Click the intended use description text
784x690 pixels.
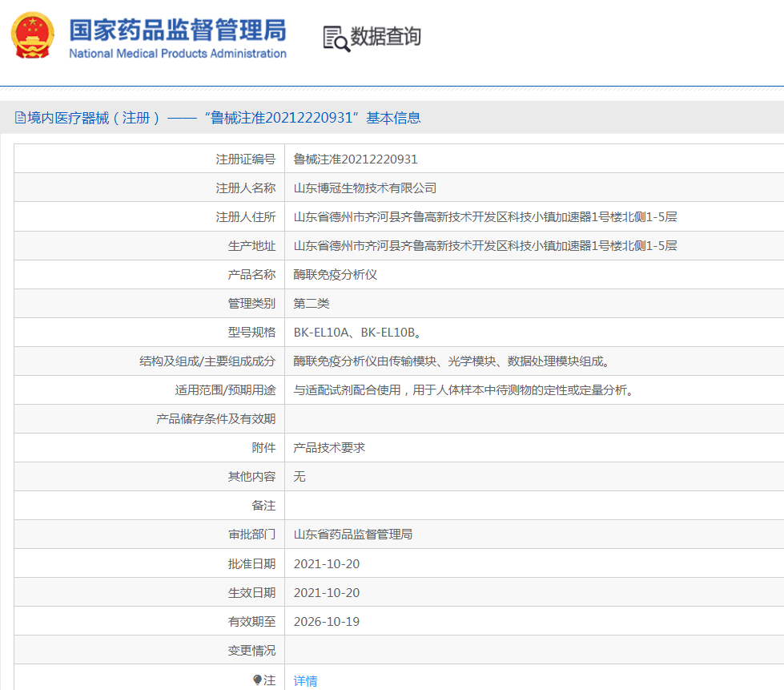463,389
